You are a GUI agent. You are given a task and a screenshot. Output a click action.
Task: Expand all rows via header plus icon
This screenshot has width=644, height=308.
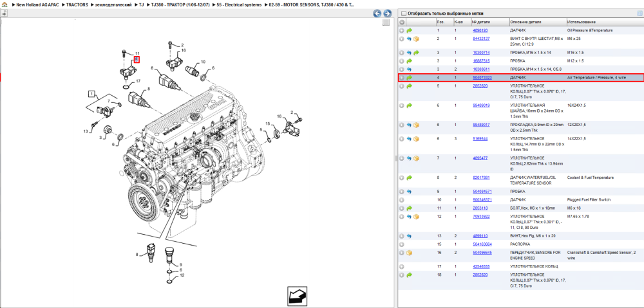(402, 22)
